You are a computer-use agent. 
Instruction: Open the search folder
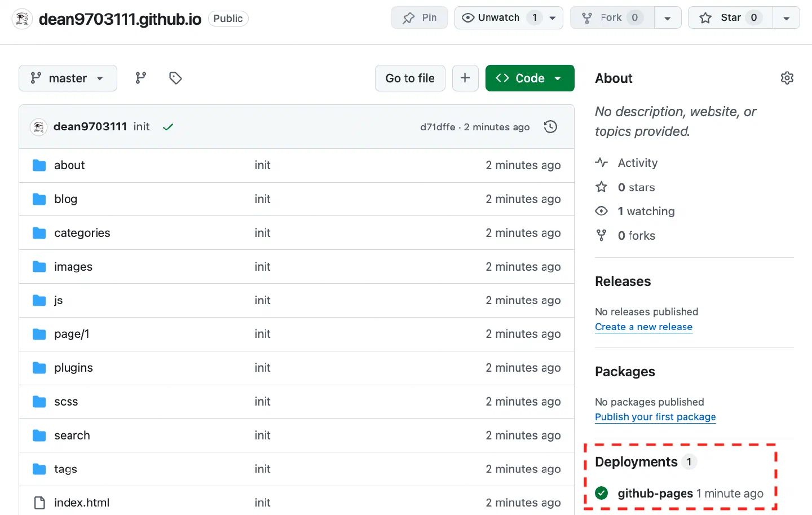click(x=72, y=435)
